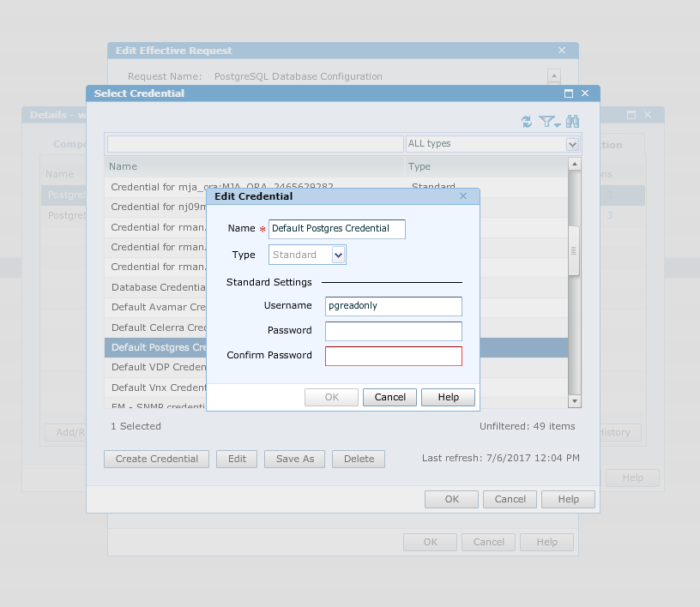Click the binoculars search icon

(571, 122)
